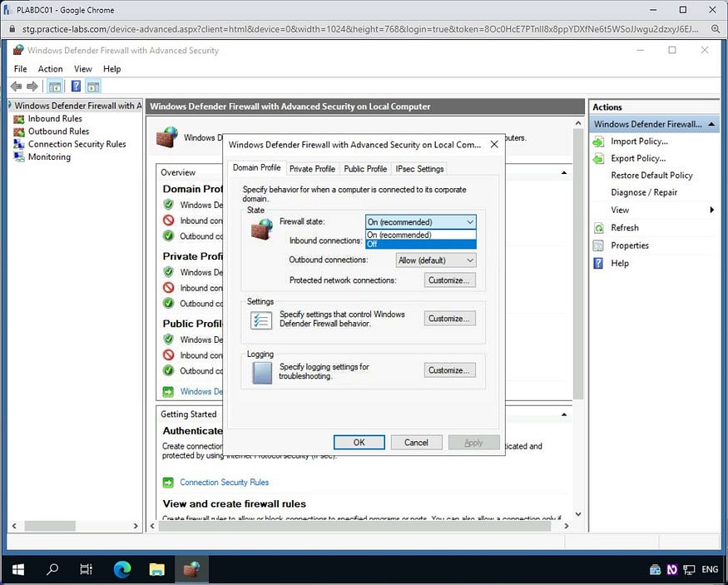728x585 pixels.
Task: Open the Action menu
Action: [x=50, y=69]
